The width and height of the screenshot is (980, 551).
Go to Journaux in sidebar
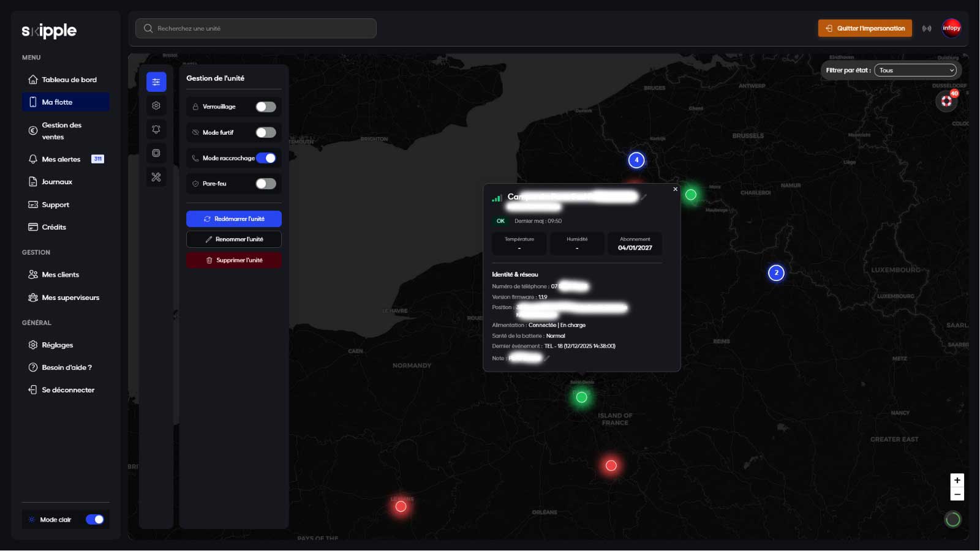tap(57, 182)
